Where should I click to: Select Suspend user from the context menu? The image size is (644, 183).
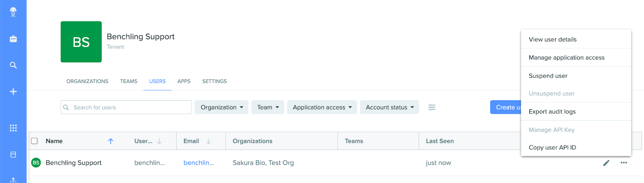(x=548, y=76)
